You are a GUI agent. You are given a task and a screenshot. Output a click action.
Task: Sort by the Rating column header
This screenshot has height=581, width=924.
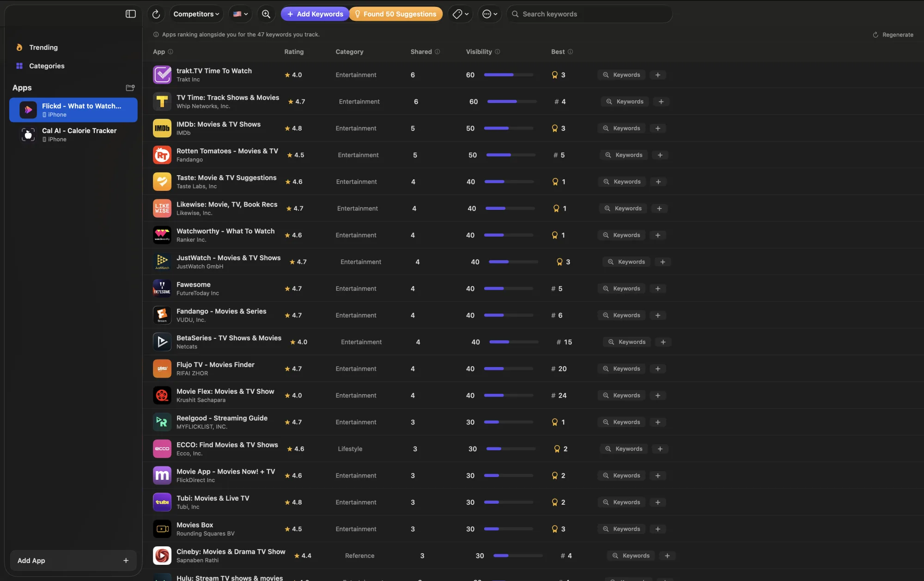click(294, 52)
